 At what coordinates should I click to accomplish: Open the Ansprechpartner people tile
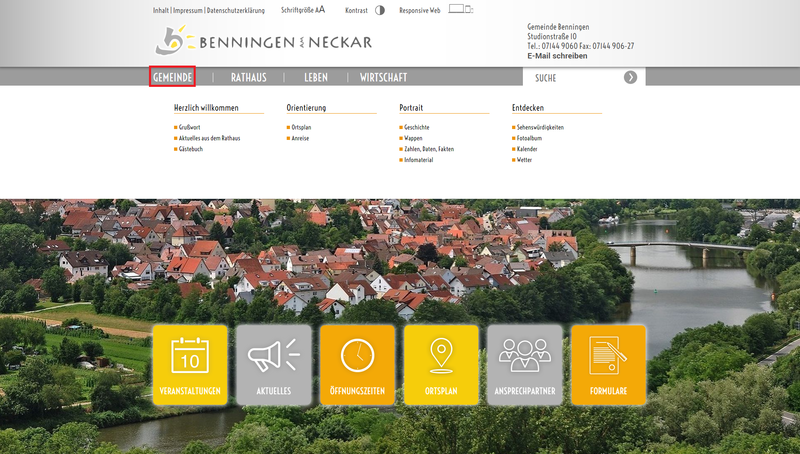pyautogui.click(x=525, y=365)
